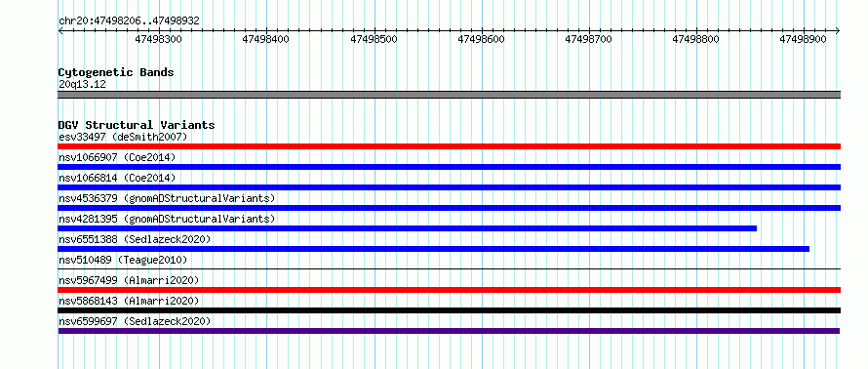Open the nsv4281395 gnomAD variant bar
Screen dimensions: 868x369
[408, 228]
